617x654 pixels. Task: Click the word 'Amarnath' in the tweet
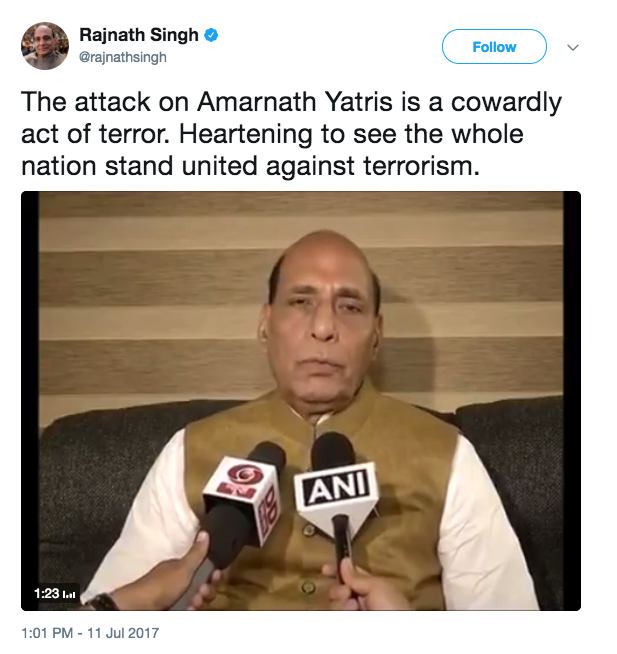pyautogui.click(x=257, y=102)
